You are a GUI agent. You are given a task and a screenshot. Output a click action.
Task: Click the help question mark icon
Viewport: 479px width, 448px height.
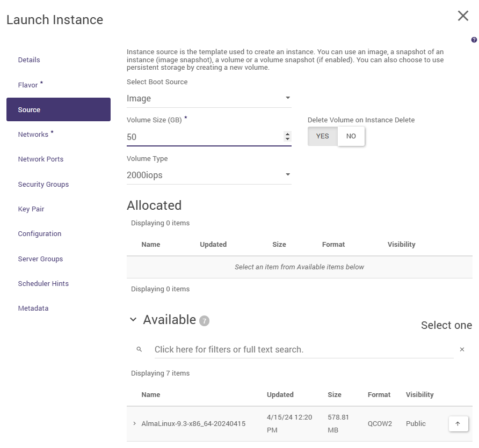point(474,40)
